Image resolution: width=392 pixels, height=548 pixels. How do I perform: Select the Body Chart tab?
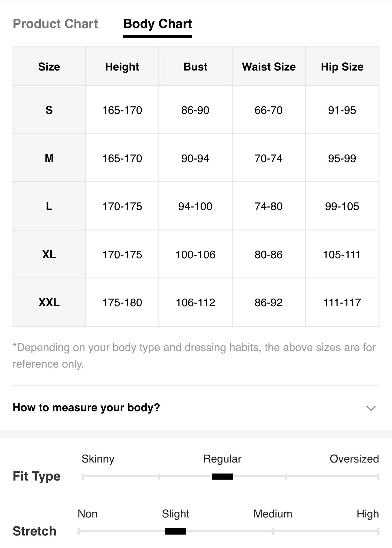[158, 24]
